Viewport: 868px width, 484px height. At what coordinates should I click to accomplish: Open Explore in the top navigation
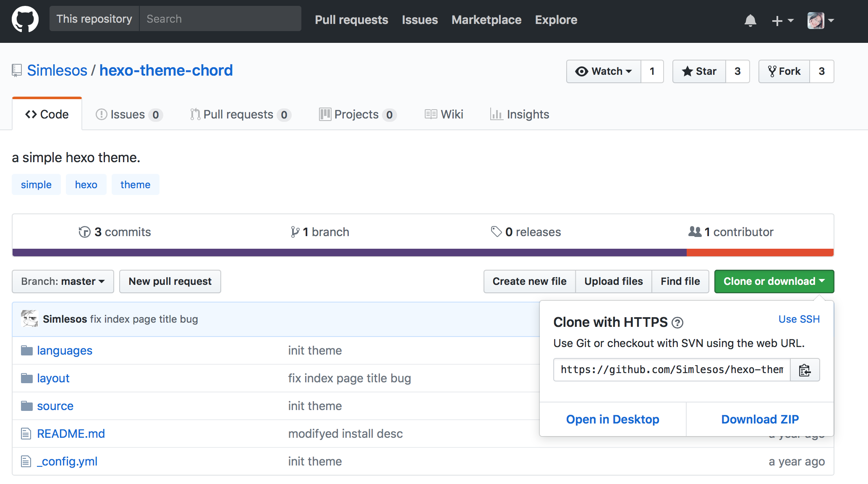556,20
